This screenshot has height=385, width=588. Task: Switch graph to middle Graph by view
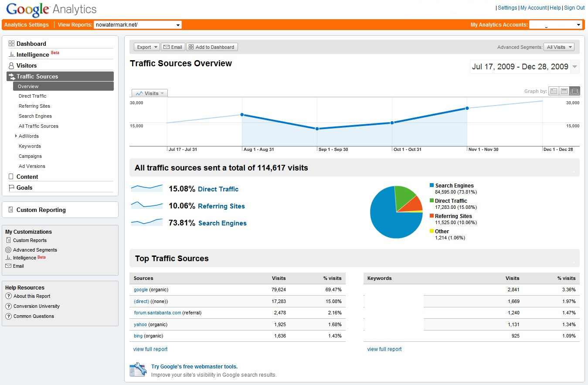coord(564,91)
